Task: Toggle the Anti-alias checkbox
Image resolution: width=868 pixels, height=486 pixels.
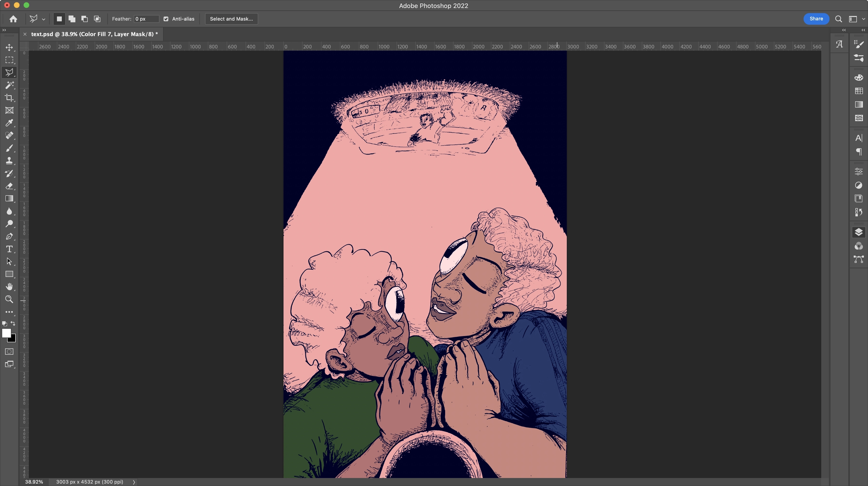Action: click(166, 19)
